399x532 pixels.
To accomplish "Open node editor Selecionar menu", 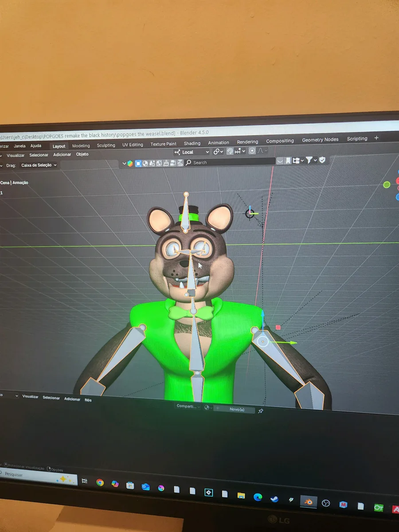I will tap(51, 398).
